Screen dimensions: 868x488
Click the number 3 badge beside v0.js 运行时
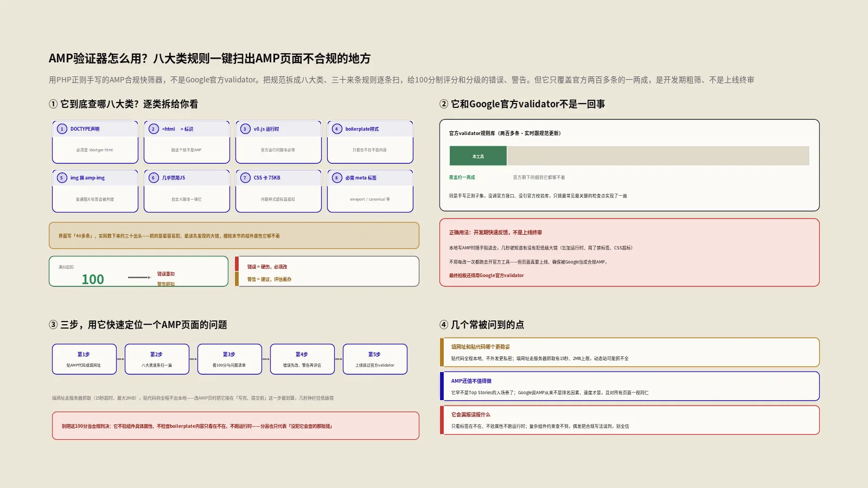click(x=245, y=129)
